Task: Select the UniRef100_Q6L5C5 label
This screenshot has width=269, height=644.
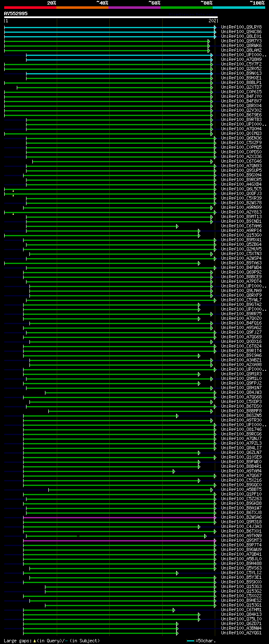Action: pos(241,189)
